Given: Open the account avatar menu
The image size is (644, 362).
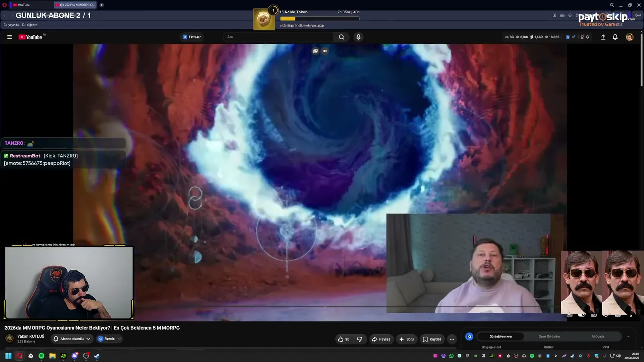Looking at the screenshot, I should (629, 37).
